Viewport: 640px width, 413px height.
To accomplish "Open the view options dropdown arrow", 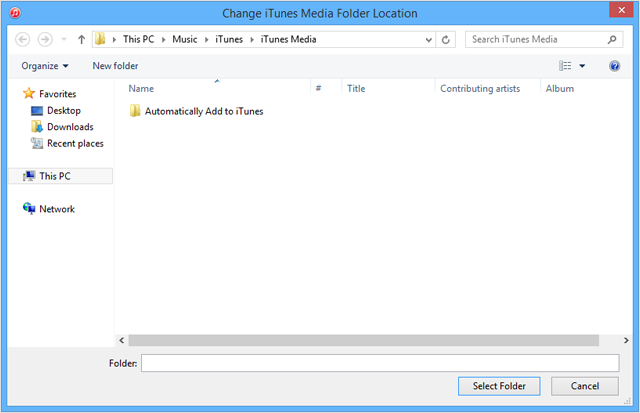I will pyautogui.click(x=582, y=66).
